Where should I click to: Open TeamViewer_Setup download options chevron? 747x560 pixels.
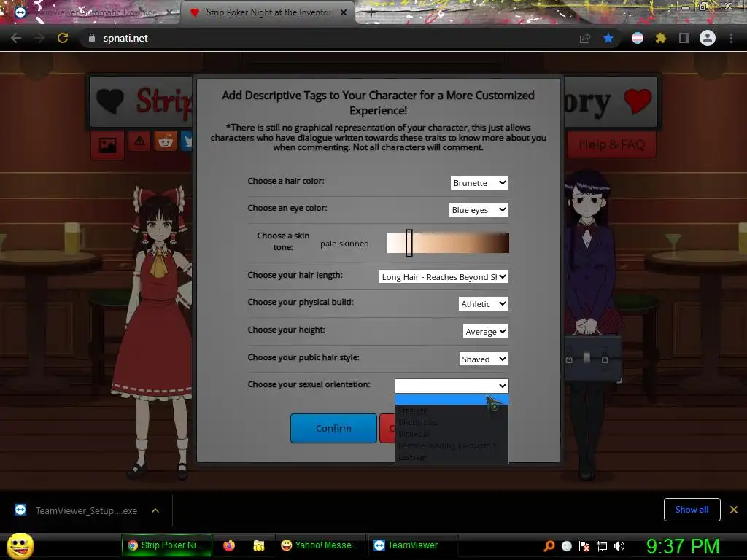click(155, 510)
